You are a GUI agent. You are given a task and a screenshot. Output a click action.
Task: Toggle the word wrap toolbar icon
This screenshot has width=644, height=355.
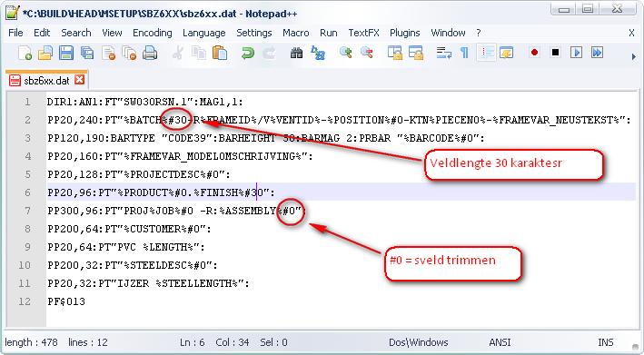pos(443,53)
